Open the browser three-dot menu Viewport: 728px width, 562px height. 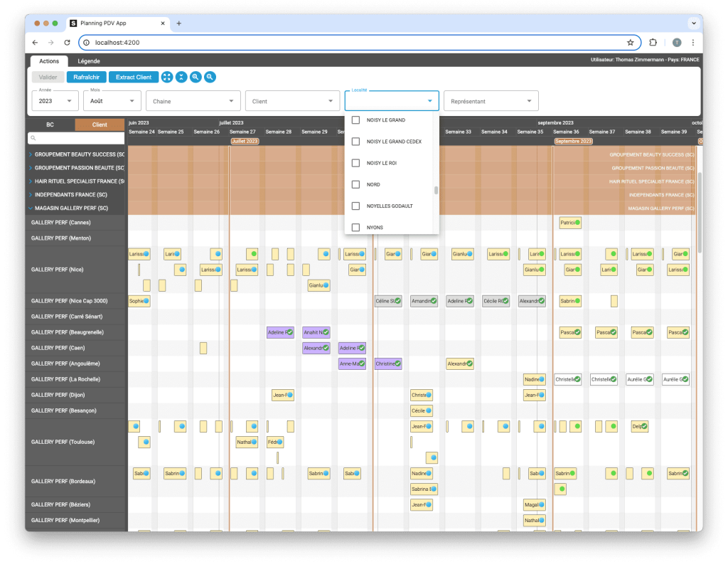pyautogui.click(x=692, y=42)
